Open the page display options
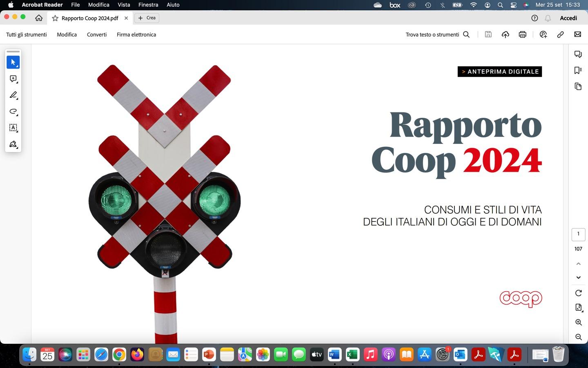 point(579,307)
